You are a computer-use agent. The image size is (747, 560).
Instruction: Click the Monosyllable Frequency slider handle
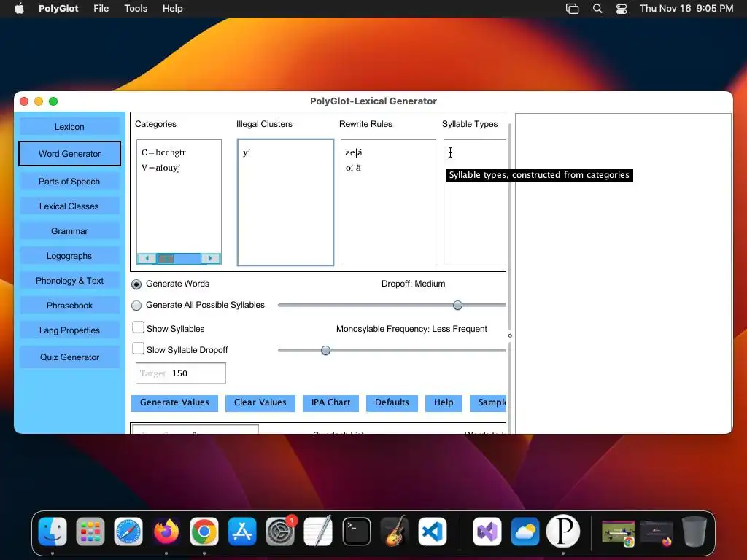click(x=325, y=351)
